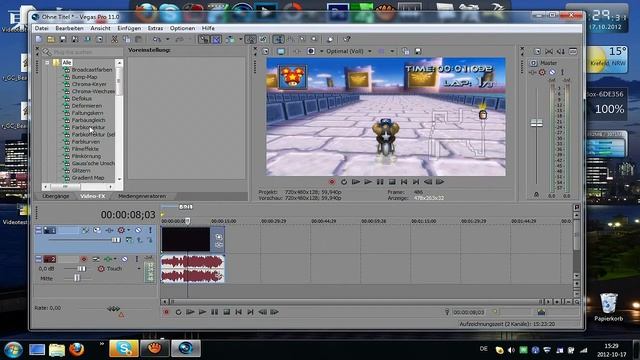Arm audio track 2 for recording
Viewport: 640px width, 360px height.
pos(84,259)
